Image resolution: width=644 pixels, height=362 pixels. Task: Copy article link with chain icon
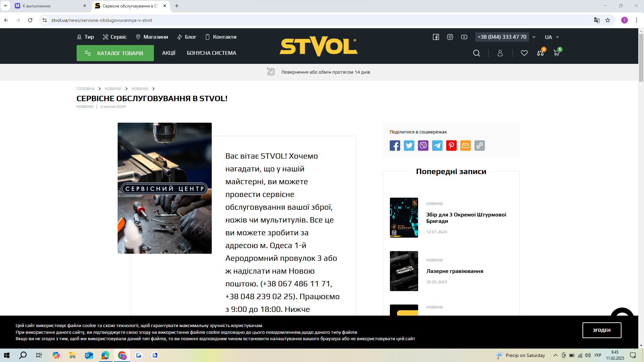[x=480, y=146]
